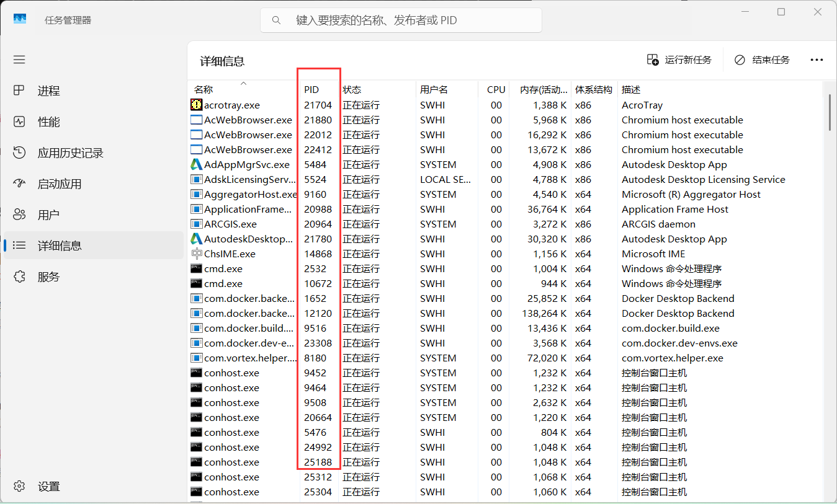Sort by the 名称 column header
Image resolution: width=837 pixels, height=504 pixels.
tap(243, 89)
